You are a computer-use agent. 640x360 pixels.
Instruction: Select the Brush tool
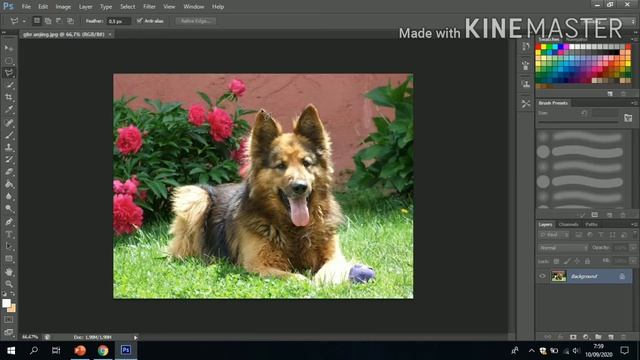tap(9, 135)
